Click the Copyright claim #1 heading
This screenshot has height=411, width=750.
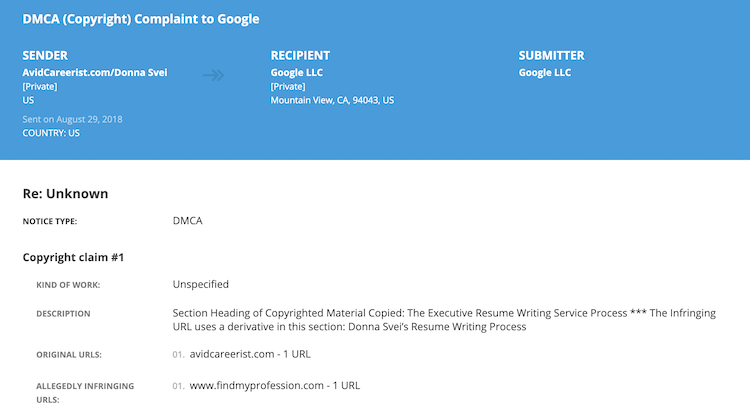point(73,257)
